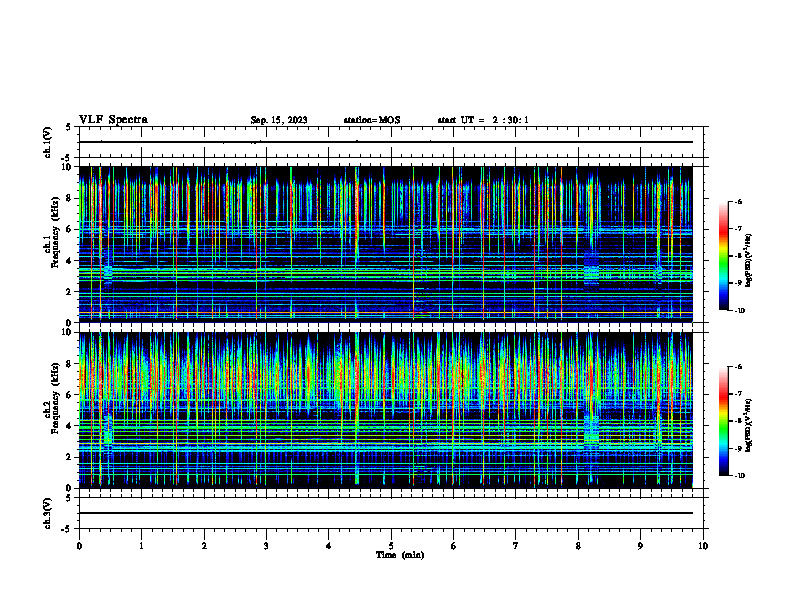Image resolution: width=792 pixels, height=612 pixels.
Task: Click the "10" tick on the time axis
Action: pos(703,546)
